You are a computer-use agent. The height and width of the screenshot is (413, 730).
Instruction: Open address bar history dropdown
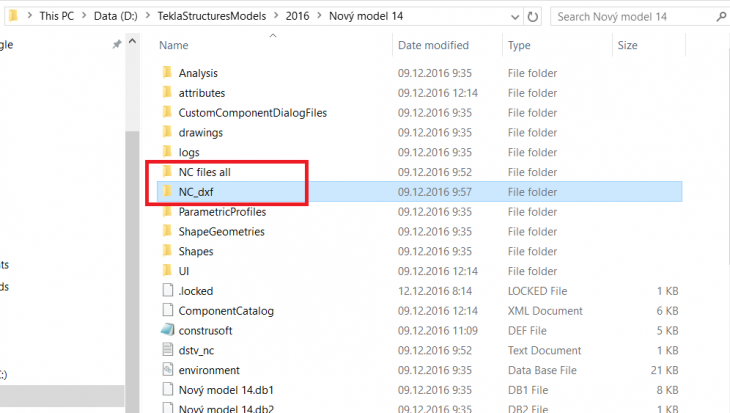tap(514, 17)
